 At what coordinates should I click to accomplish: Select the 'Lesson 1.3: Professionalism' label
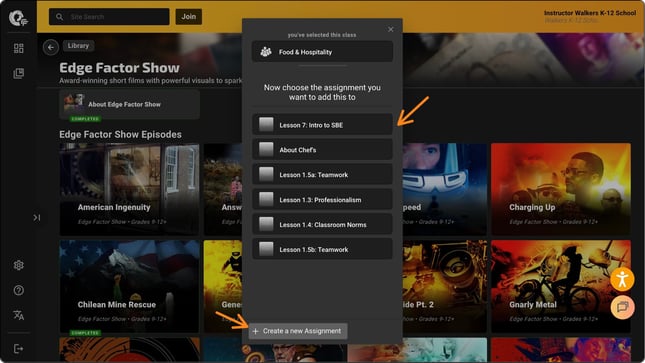(x=320, y=200)
